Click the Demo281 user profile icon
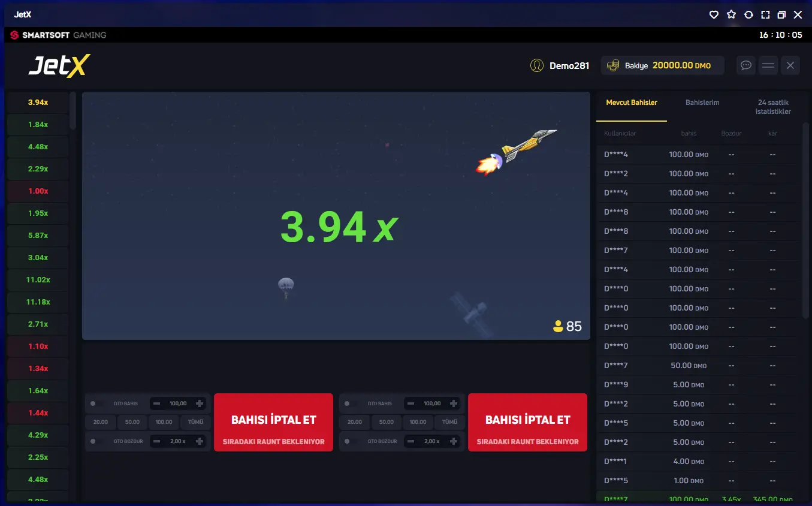 tap(537, 65)
